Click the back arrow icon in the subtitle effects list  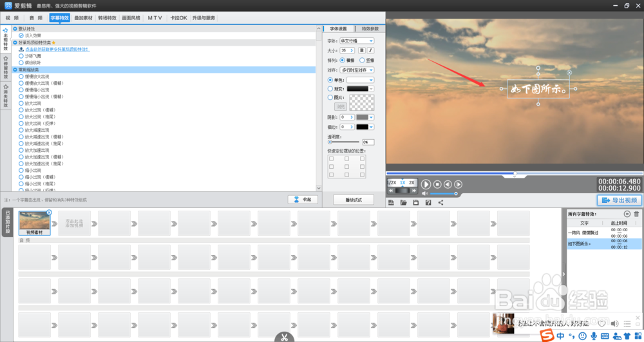pyautogui.click(x=627, y=214)
